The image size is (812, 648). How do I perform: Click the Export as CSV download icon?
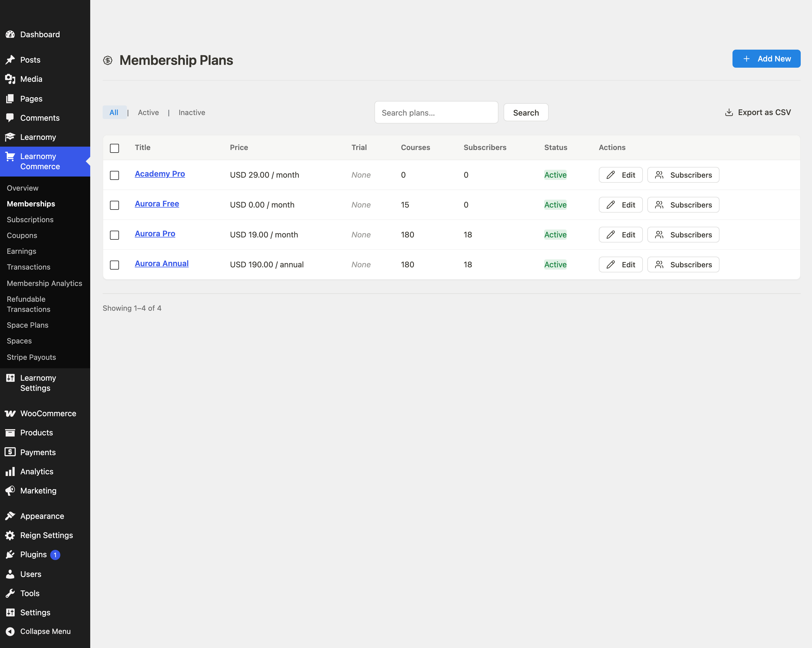729,112
